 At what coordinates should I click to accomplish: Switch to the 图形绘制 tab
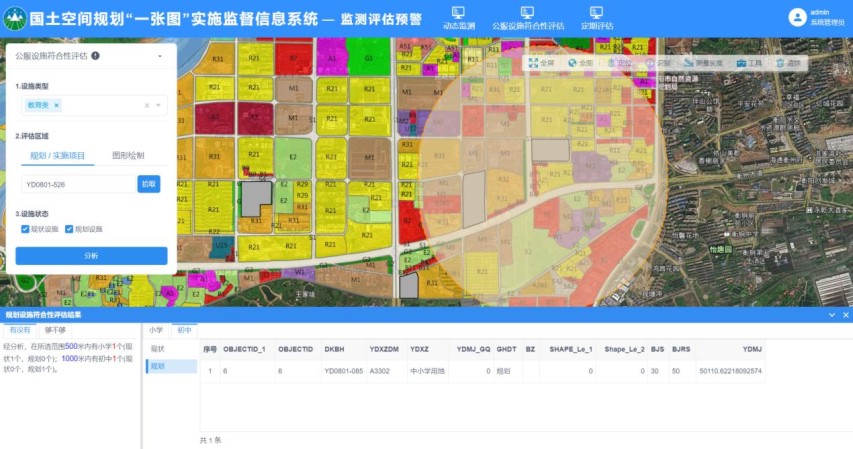click(x=128, y=156)
